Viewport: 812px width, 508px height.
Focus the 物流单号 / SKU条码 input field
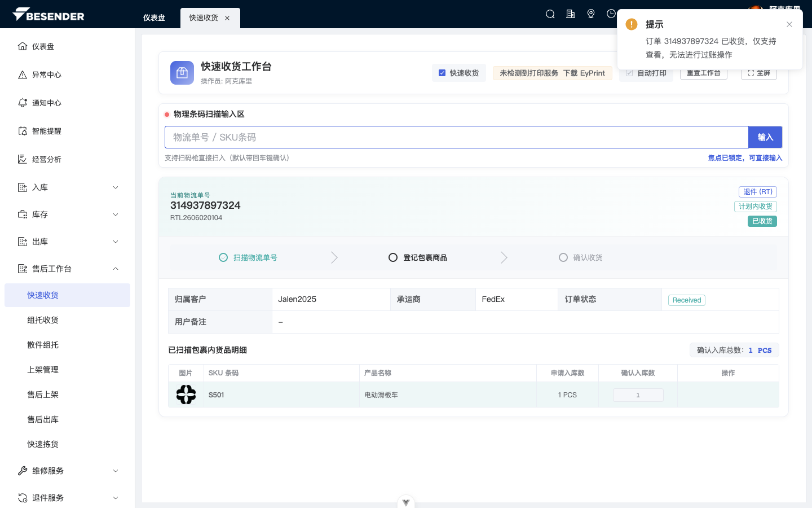point(456,137)
